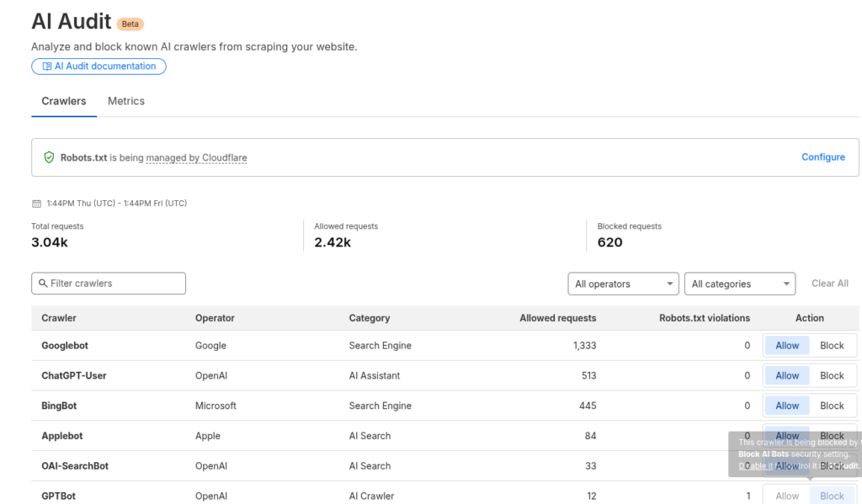Click BingBot's allowed requests 445
The image size is (862, 504).
tap(588, 406)
